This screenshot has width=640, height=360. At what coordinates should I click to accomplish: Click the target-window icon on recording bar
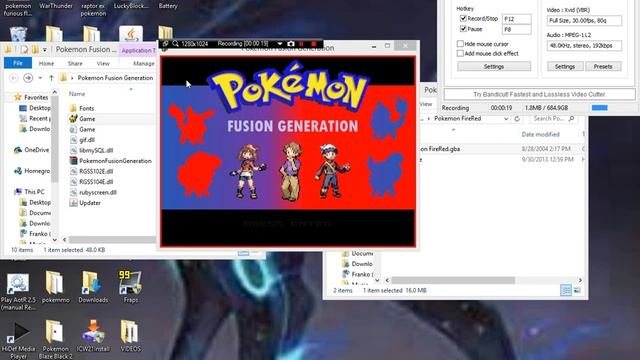(165, 44)
